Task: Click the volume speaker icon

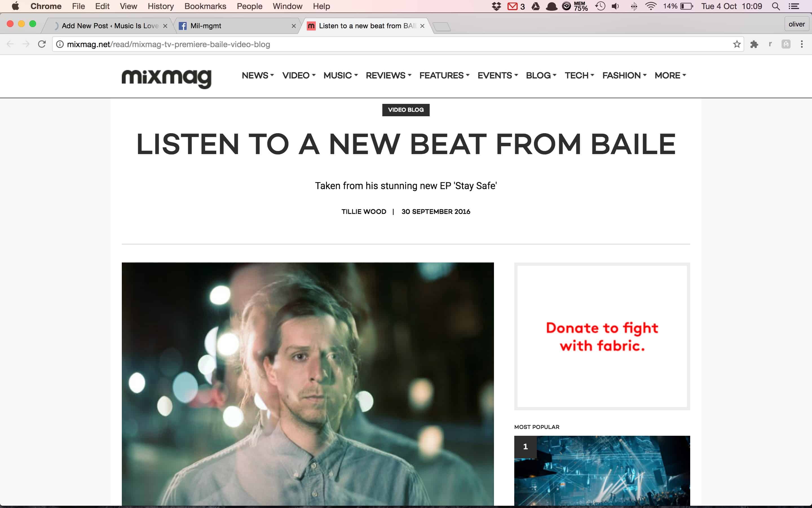Action: [615, 6]
